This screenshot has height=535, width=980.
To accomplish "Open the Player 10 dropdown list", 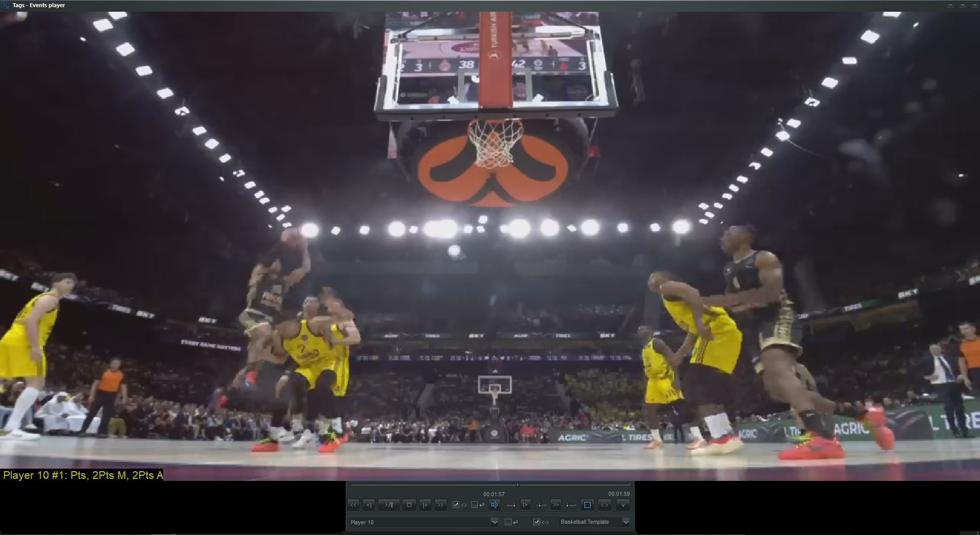I will coord(495,522).
